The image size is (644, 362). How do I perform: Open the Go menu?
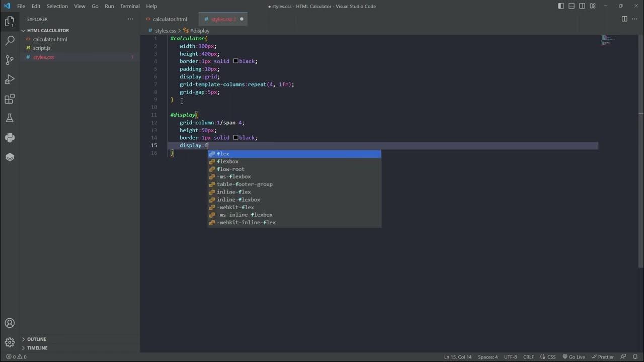[95, 6]
